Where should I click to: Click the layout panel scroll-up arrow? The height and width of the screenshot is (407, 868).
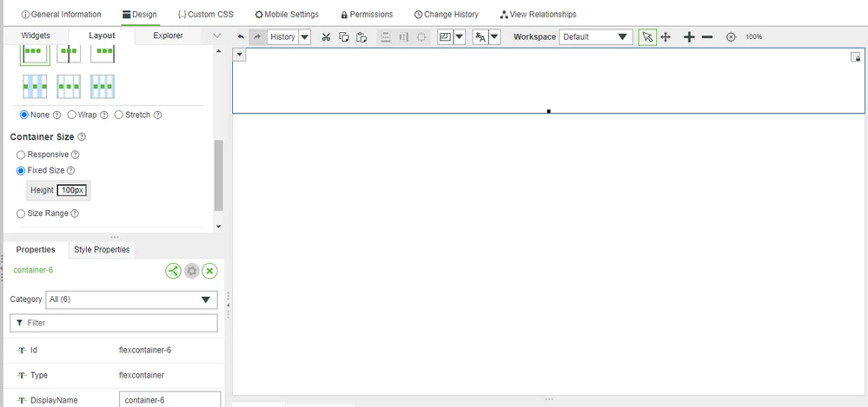pos(219,51)
